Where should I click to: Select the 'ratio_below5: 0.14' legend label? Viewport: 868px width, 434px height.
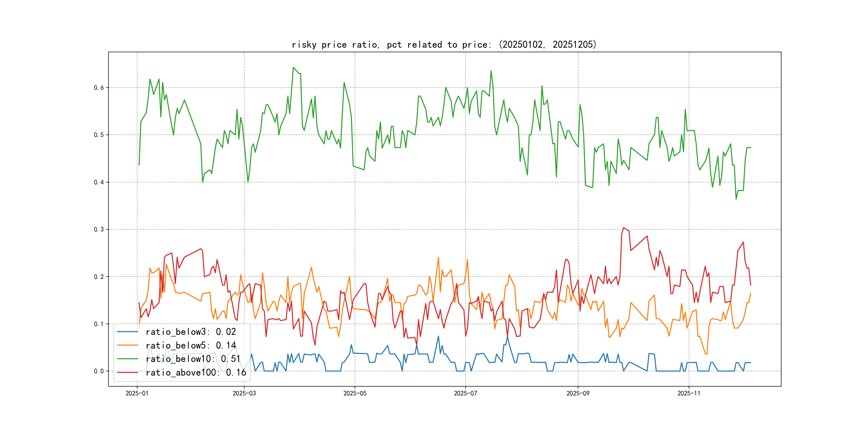[x=191, y=345]
